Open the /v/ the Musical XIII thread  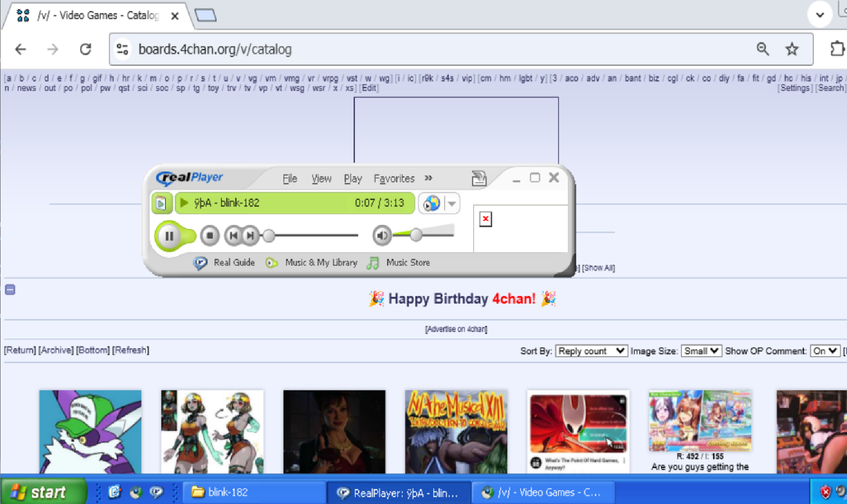[x=456, y=432]
